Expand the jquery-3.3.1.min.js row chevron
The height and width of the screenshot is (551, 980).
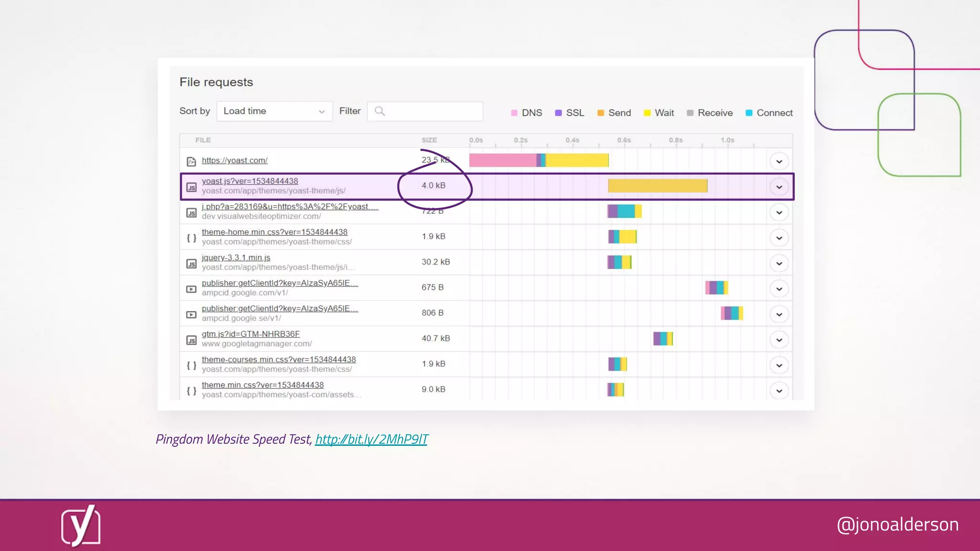pos(779,264)
